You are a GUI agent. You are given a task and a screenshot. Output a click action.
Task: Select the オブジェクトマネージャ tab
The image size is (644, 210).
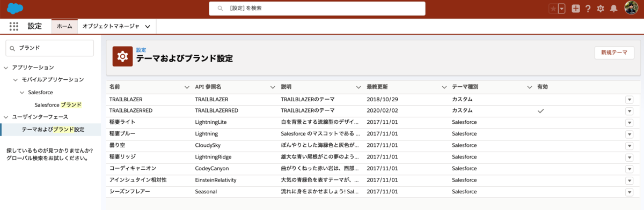pos(111,26)
